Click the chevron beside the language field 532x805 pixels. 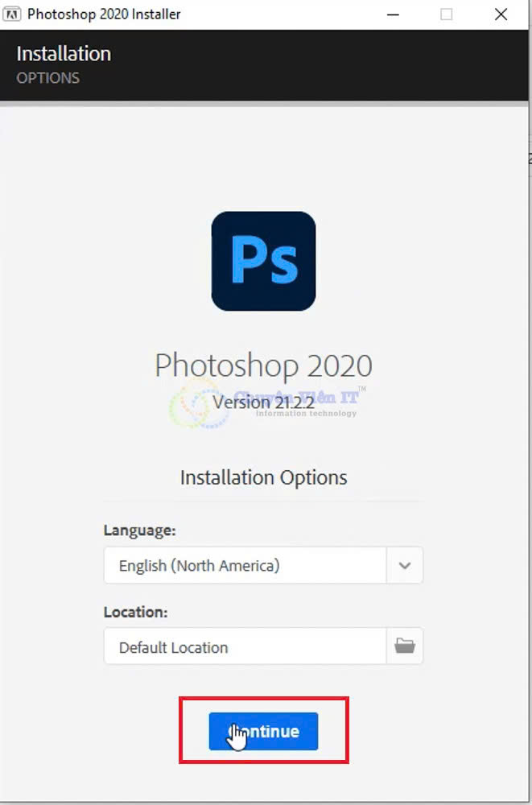point(405,565)
